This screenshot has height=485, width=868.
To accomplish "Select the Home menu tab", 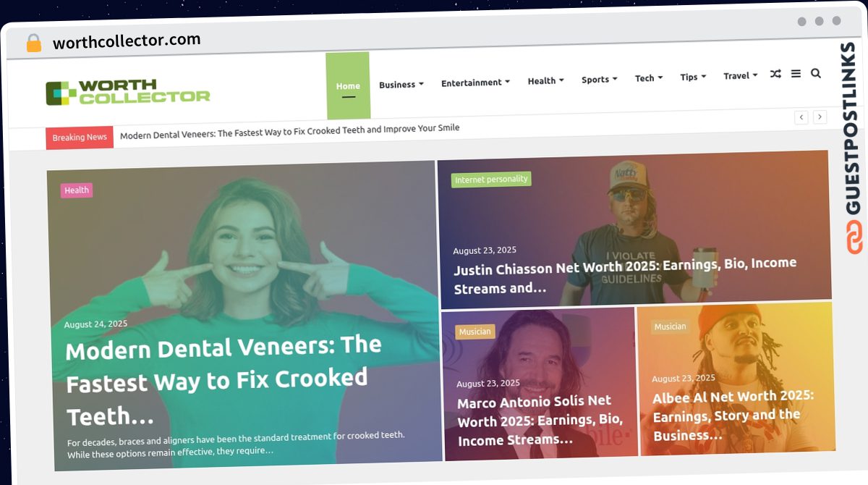I will click(x=348, y=85).
